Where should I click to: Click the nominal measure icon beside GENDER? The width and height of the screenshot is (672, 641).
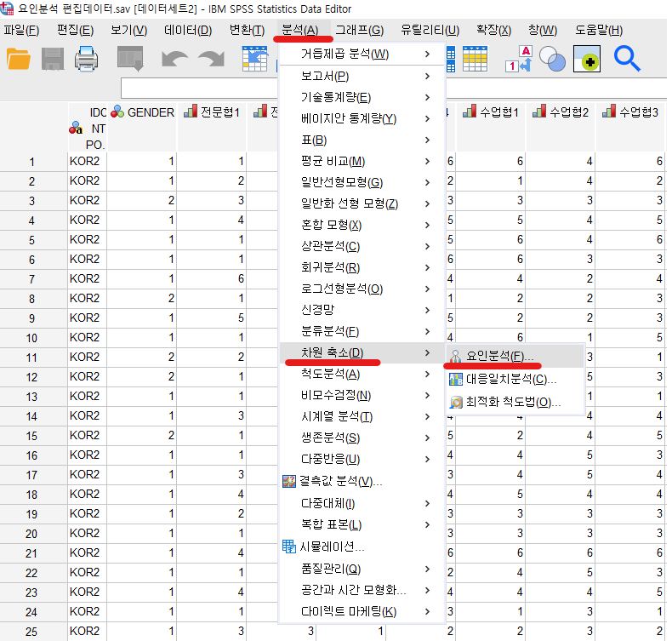pos(117,112)
